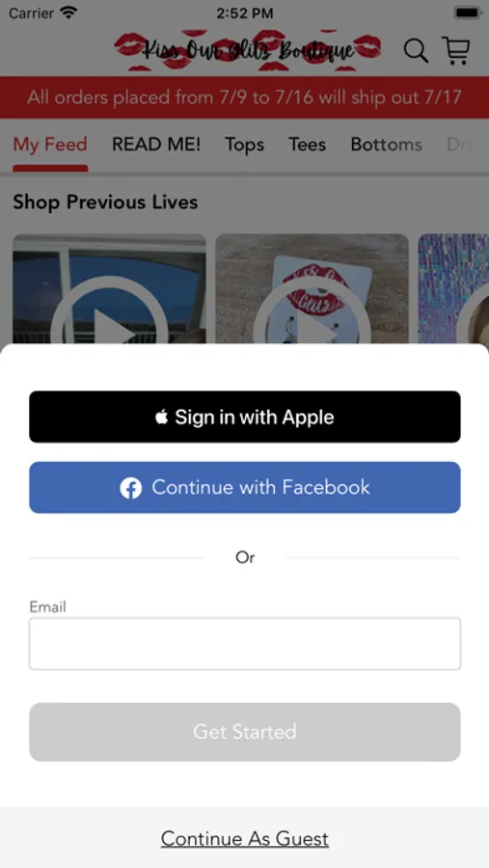Click the Facebook logo icon

pos(131,488)
